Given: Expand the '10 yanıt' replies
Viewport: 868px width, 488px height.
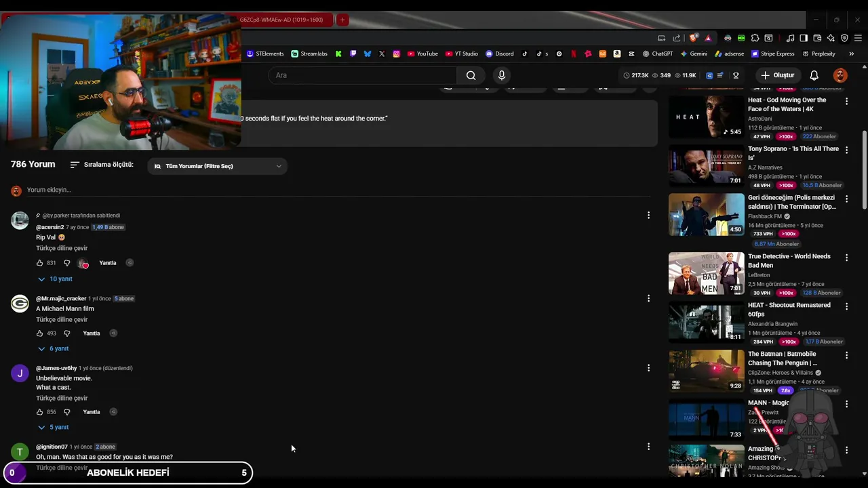Looking at the screenshot, I should pos(55,279).
